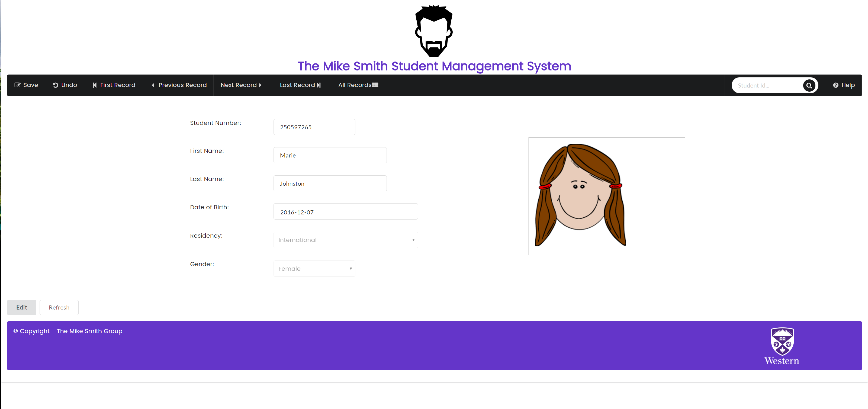868x409 pixels.
Task: Click the Last Name field containing Johnston
Action: pos(330,183)
